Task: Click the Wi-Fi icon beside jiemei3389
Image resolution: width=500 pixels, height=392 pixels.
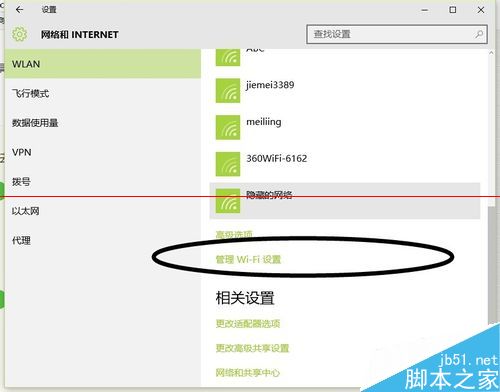Action: pyautogui.click(x=228, y=90)
